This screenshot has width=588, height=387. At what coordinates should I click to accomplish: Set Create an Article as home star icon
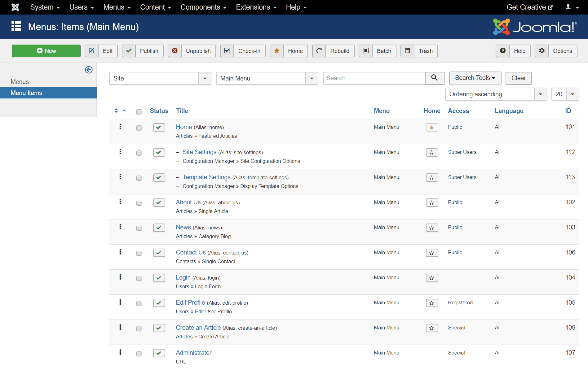click(432, 328)
